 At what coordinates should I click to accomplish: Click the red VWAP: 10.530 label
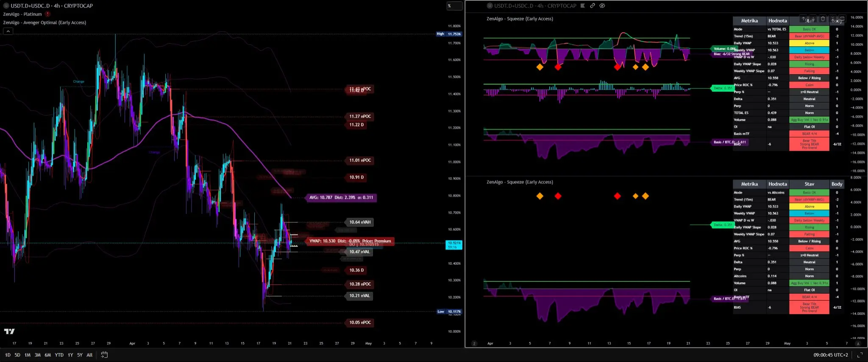click(350, 241)
